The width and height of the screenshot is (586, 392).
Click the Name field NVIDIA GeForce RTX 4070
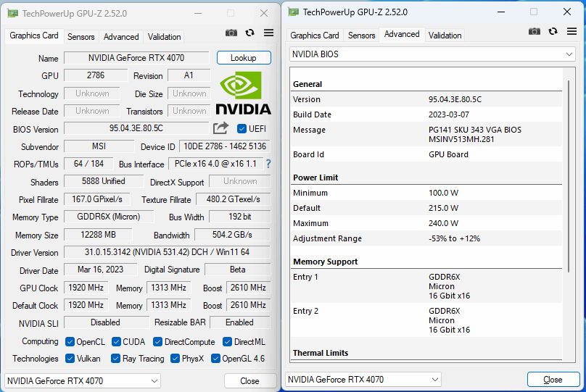click(136, 58)
